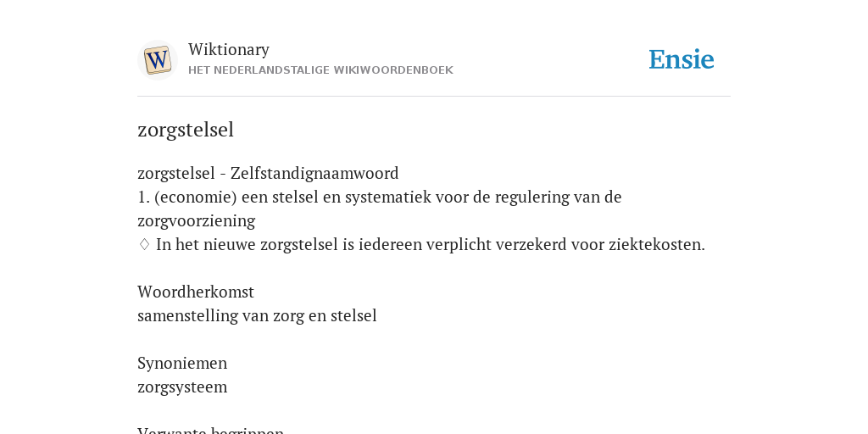
Task: Open the synonym 'zorgsysteem'
Action: click(182, 387)
